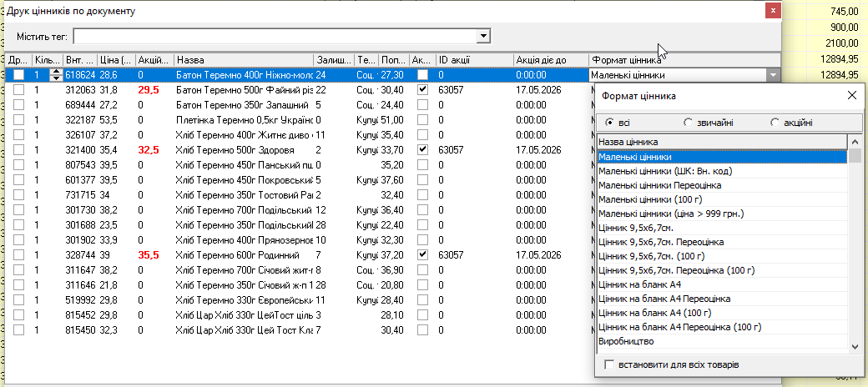Image resolution: width=868 pixels, height=387 pixels.
Task: Click promo price 29,5
Action: (149, 89)
